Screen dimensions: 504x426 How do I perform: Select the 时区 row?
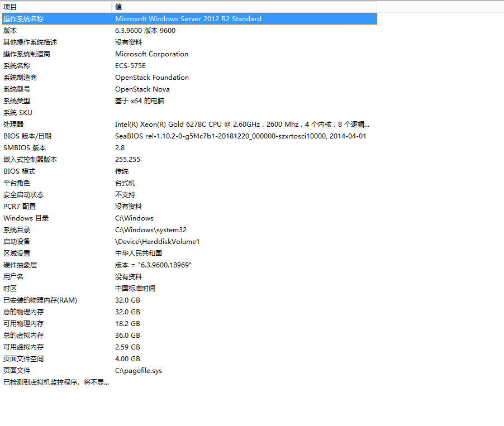tap(189, 289)
